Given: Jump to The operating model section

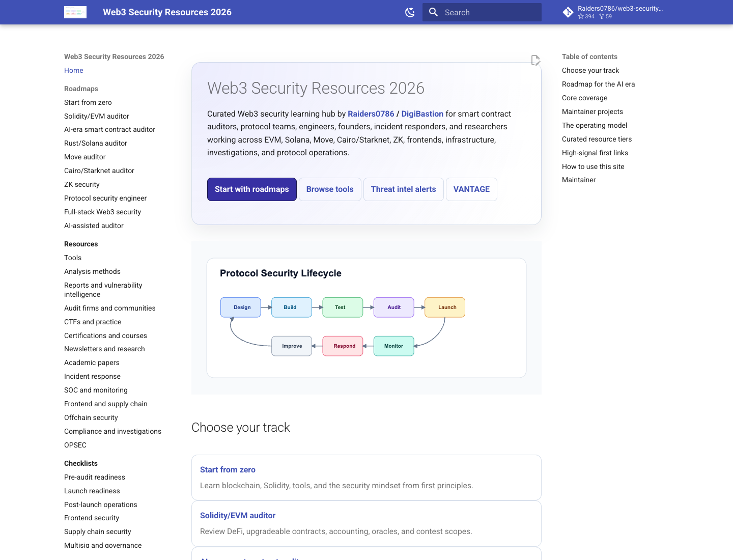Looking at the screenshot, I should (595, 125).
